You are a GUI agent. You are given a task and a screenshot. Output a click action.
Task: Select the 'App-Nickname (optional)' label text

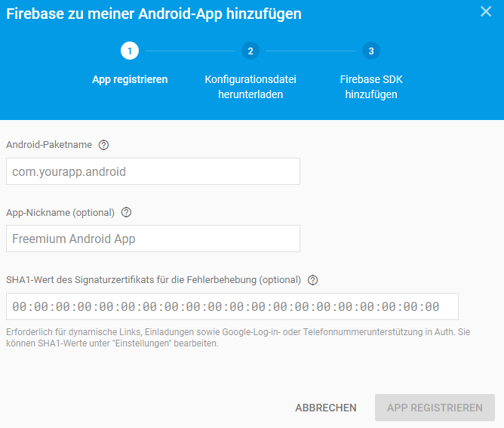pyautogui.click(x=60, y=213)
